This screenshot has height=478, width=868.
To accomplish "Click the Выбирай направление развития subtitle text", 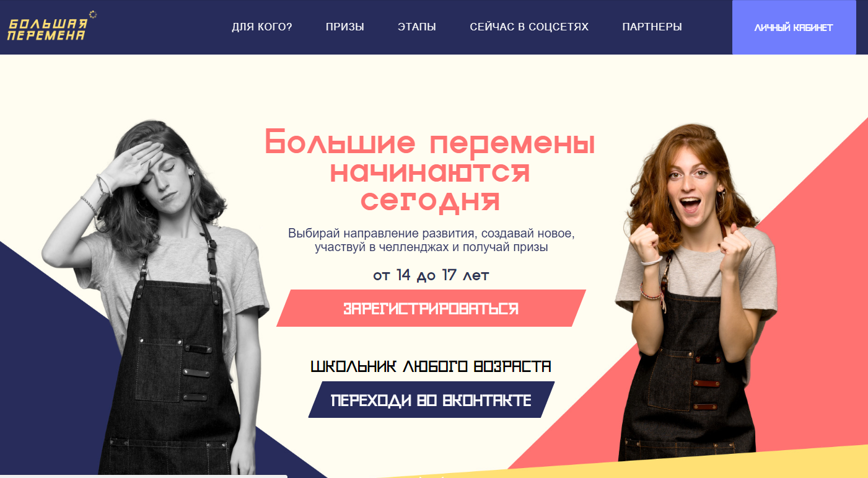I will pyautogui.click(x=431, y=241).
